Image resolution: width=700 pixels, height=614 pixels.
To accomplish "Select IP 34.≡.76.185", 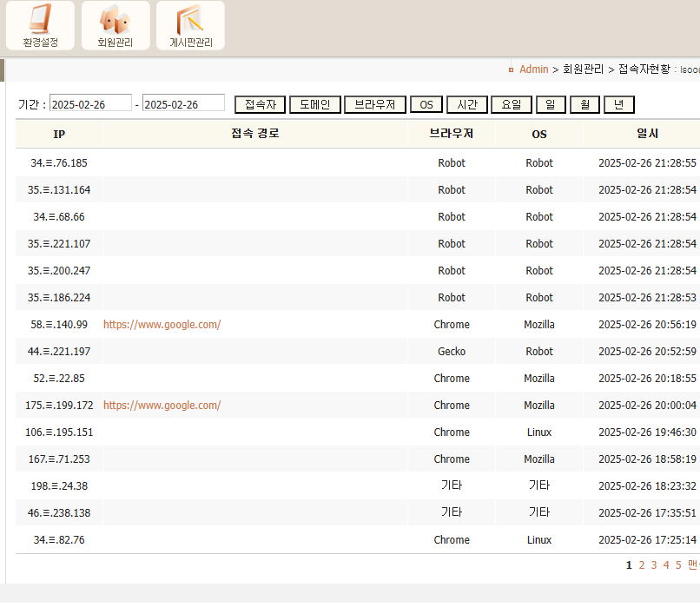I will 59,163.
